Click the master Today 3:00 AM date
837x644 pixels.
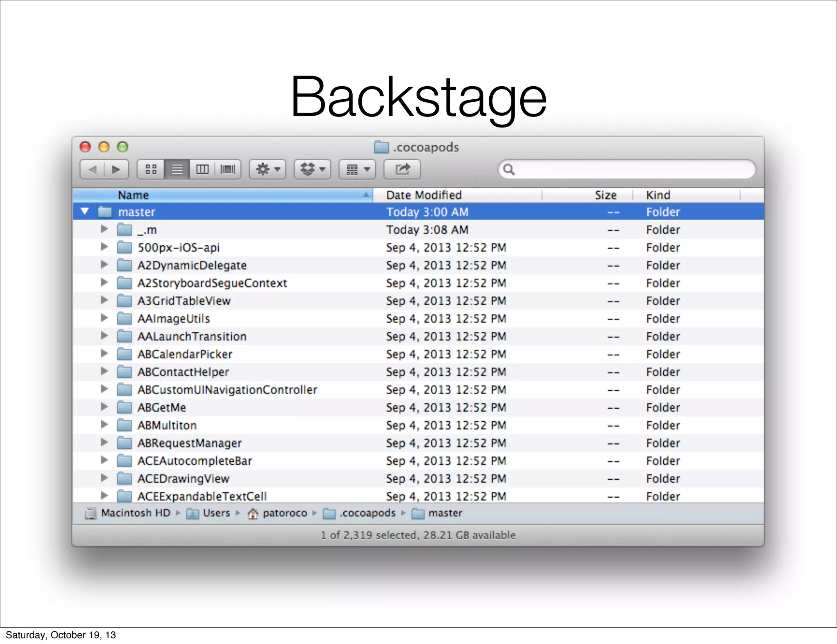[427, 212]
